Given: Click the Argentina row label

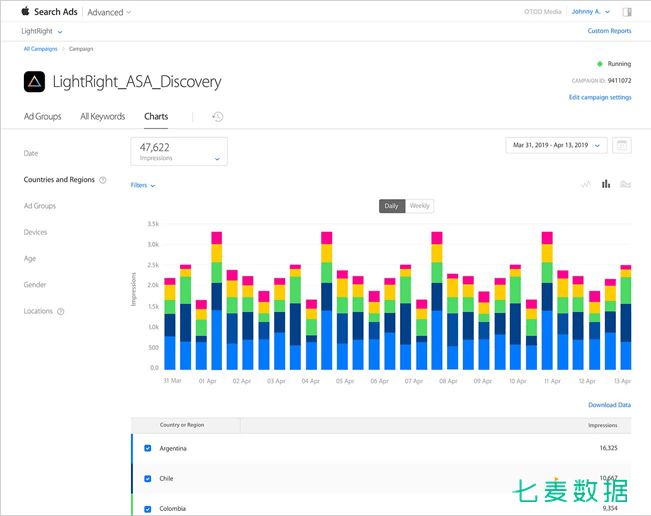Looking at the screenshot, I should point(173,448).
